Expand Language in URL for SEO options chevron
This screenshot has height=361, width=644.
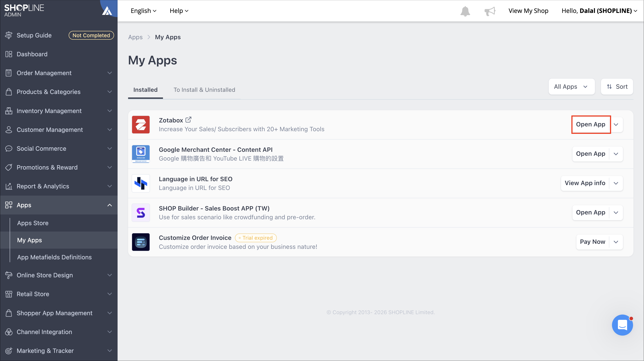[616, 183]
